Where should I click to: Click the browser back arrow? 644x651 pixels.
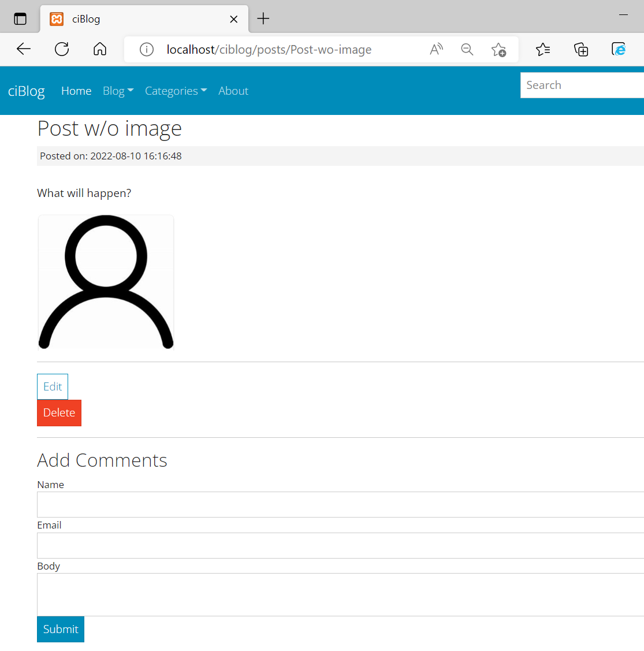click(24, 50)
